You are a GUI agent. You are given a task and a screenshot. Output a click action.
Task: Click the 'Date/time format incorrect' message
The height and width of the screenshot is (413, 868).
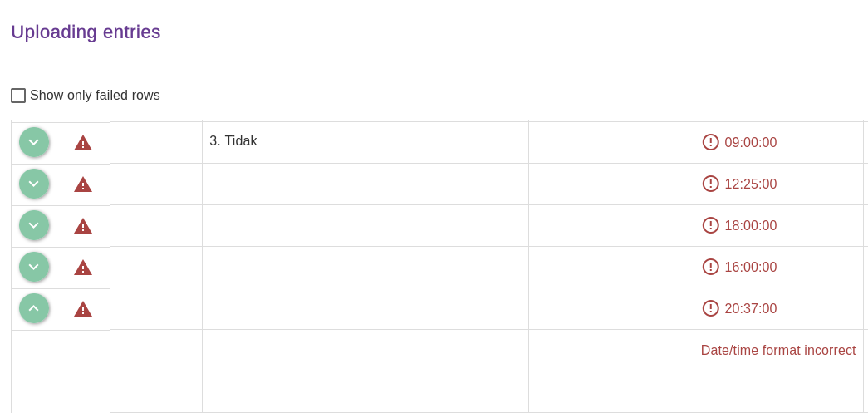pyautogui.click(x=778, y=351)
